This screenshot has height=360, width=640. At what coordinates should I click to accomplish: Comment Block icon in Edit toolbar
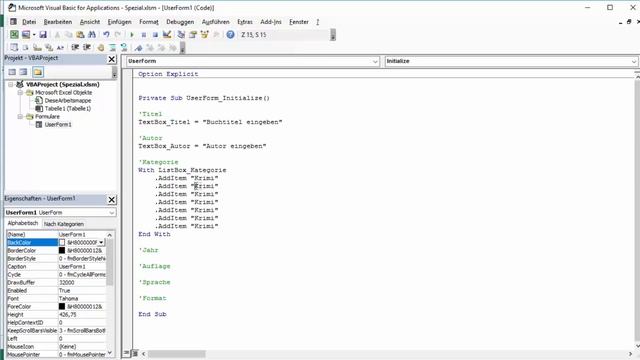click(112, 48)
